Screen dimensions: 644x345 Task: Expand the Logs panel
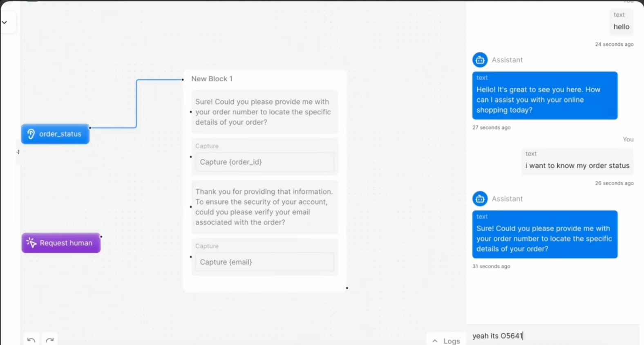[446, 341]
